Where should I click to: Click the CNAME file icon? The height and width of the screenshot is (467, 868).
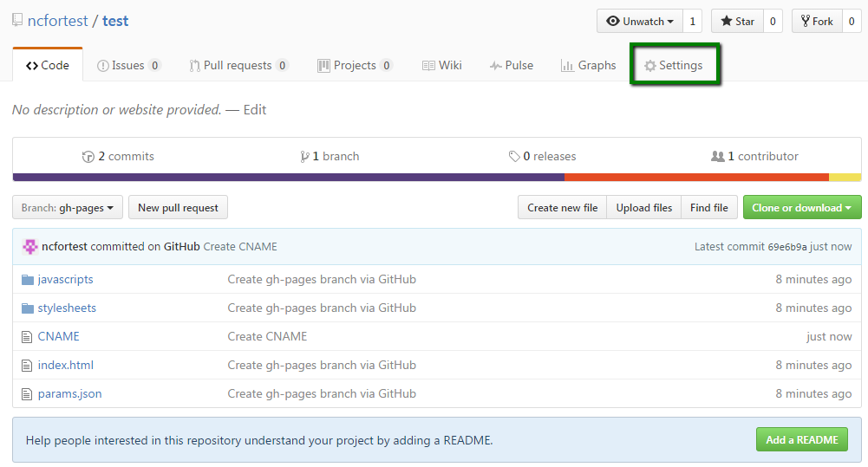(x=27, y=337)
